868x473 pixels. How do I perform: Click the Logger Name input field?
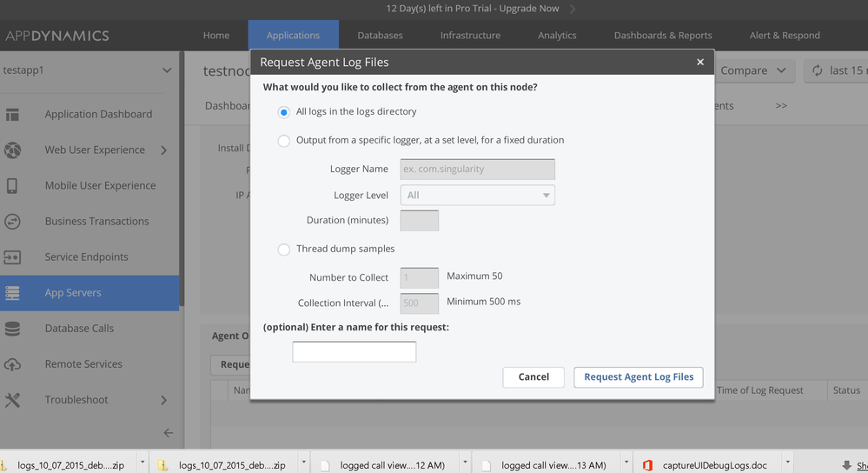tap(478, 170)
